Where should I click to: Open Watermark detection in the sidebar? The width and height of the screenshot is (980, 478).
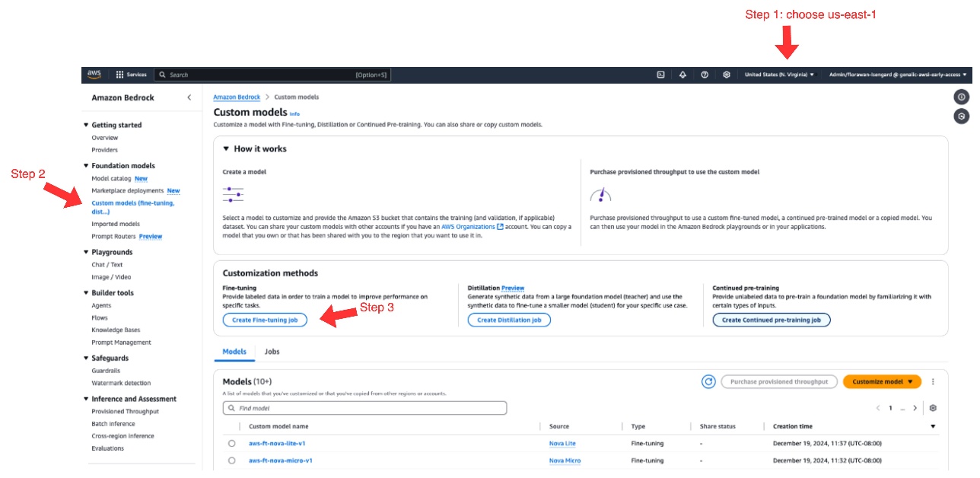point(121,383)
